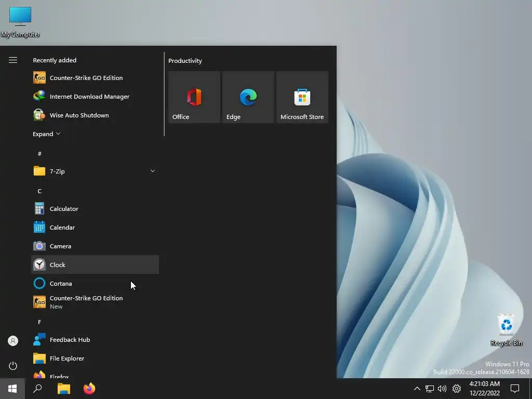The image size is (532, 399).
Task: Click the settings gear in system tray
Action: (457, 389)
